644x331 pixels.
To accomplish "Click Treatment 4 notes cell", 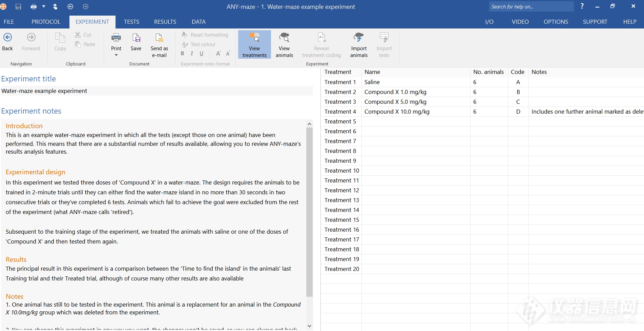I will tap(586, 112).
